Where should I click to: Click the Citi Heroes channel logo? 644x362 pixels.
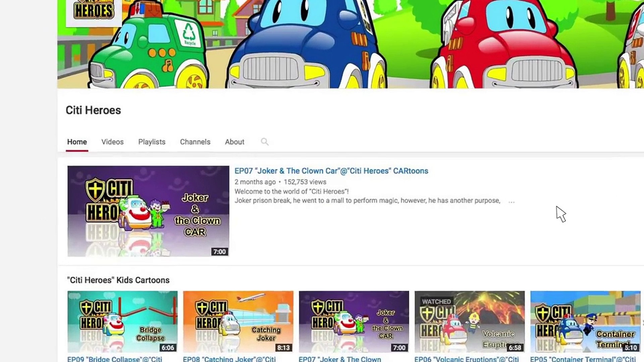point(94,12)
